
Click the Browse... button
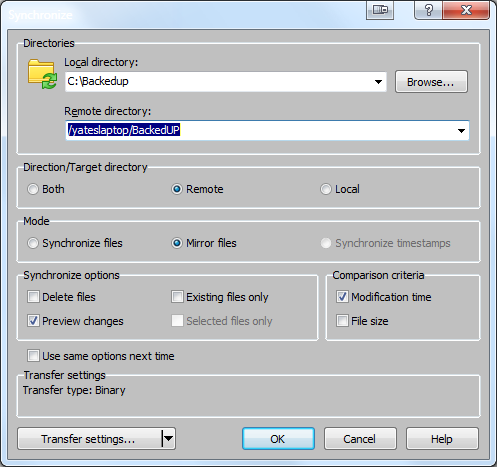click(431, 82)
